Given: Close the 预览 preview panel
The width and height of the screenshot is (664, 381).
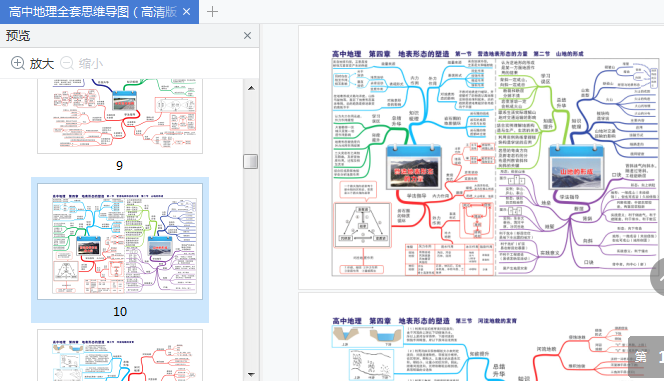Looking at the screenshot, I should click(247, 36).
